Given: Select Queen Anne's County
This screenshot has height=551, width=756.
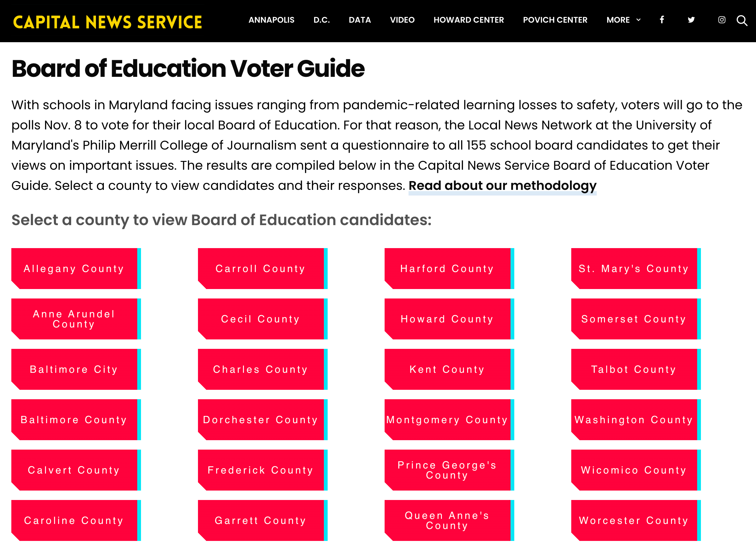Looking at the screenshot, I should pos(447,520).
